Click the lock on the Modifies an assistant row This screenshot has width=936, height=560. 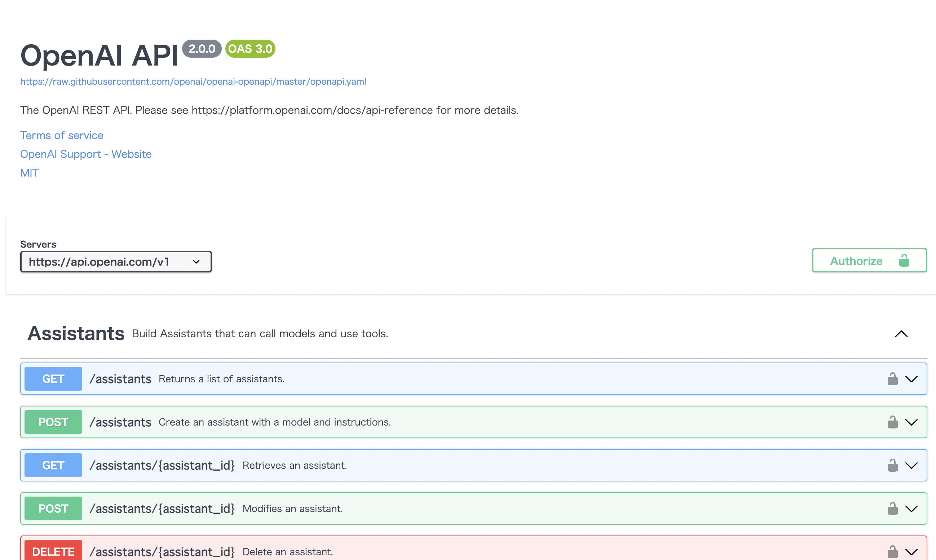[x=892, y=509]
